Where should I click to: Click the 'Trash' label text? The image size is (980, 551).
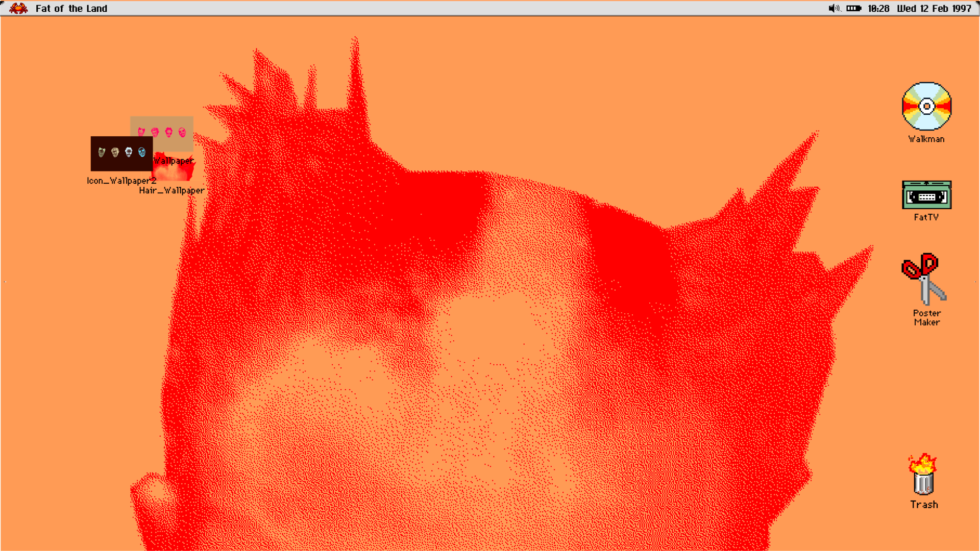[924, 505]
